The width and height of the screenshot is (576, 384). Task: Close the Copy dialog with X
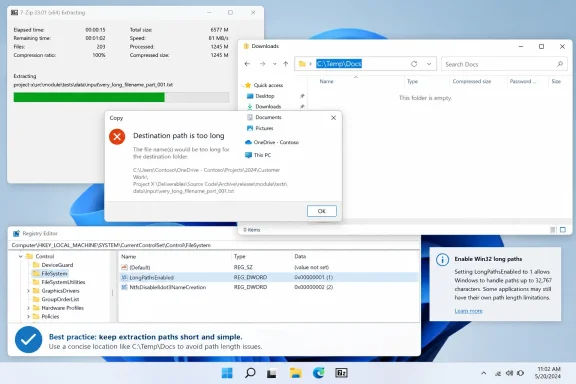tap(333, 118)
